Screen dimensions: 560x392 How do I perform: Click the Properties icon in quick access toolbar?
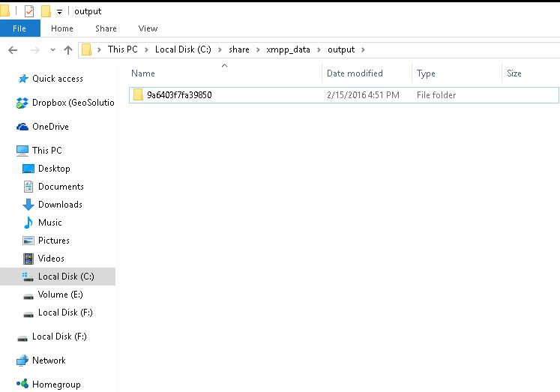coord(29,11)
